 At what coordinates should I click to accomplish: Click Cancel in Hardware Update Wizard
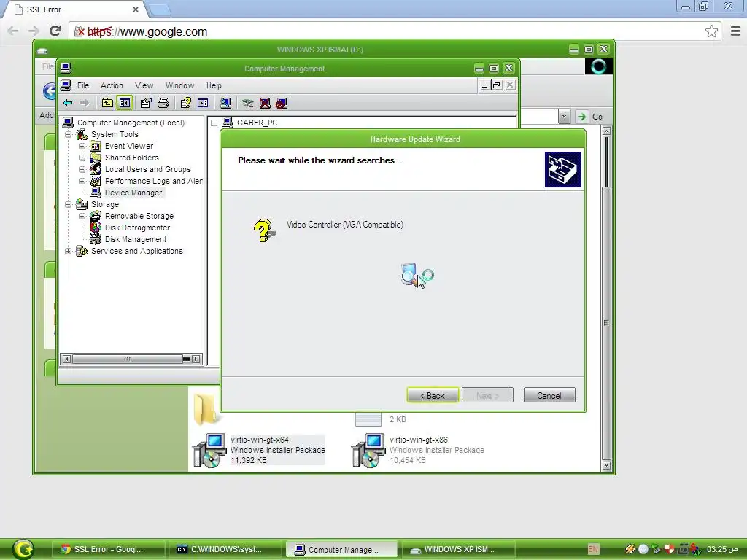(x=549, y=395)
